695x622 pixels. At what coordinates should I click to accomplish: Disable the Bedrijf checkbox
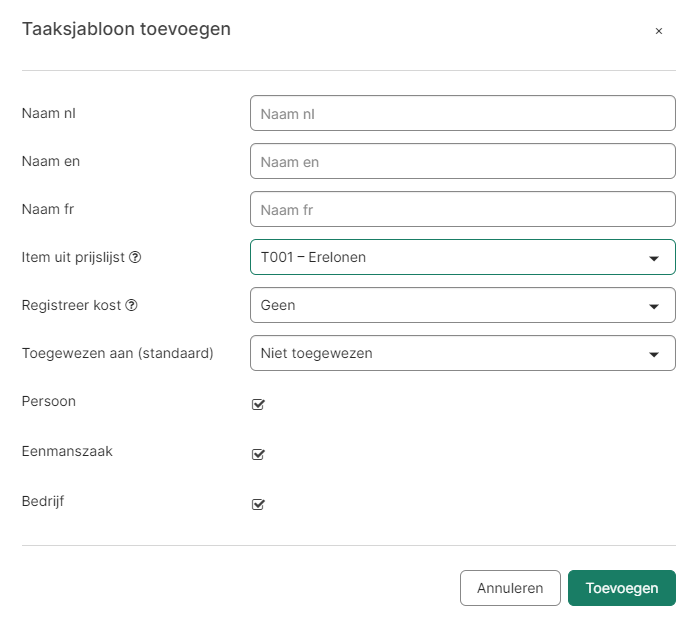pyautogui.click(x=258, y=505)
